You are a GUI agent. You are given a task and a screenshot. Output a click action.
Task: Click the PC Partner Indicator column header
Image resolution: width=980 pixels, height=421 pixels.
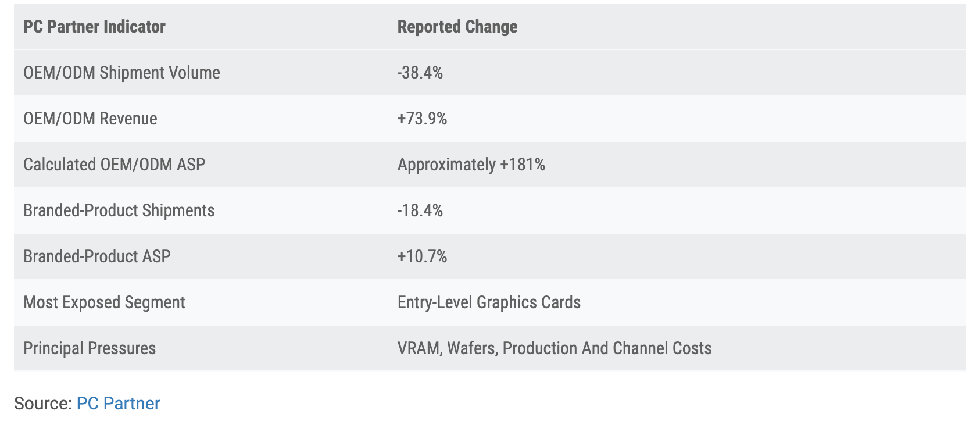(x=94, y=27)
